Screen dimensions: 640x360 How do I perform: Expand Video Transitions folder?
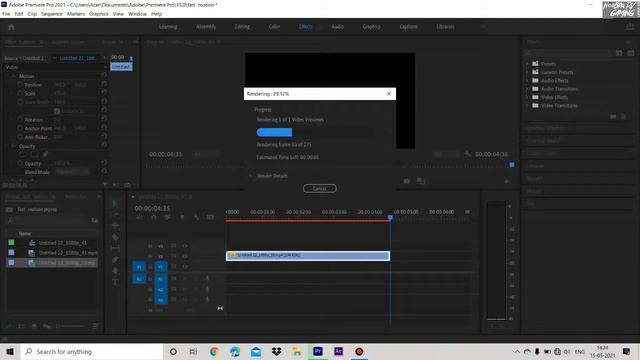click(527, 105)
